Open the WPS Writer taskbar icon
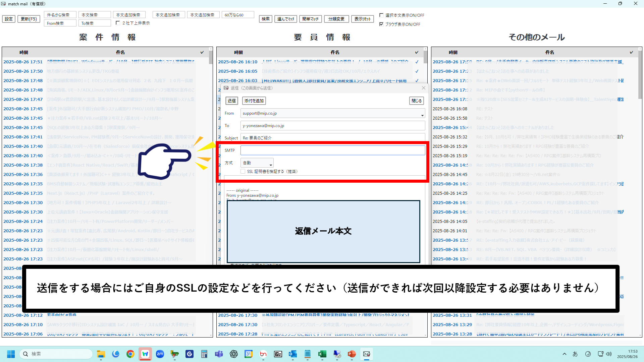 coord(145,354)
